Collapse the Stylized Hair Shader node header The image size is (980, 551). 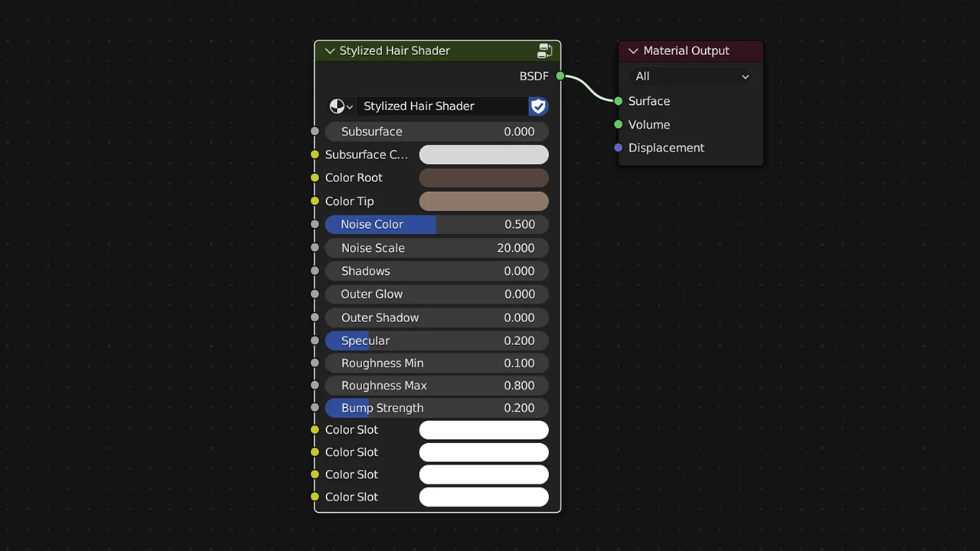[x=329, y=51]
